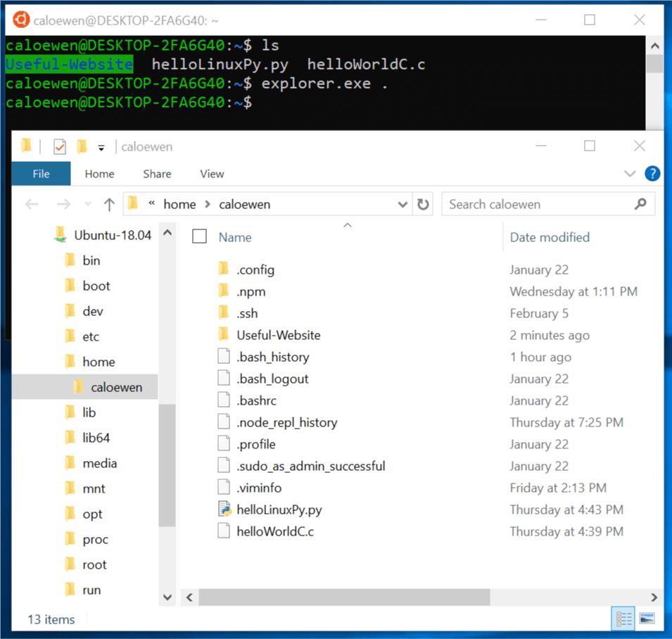The height and width of the screenshot is (639, 672).
Task: Click the Up one level arrow
Action: 110,204
